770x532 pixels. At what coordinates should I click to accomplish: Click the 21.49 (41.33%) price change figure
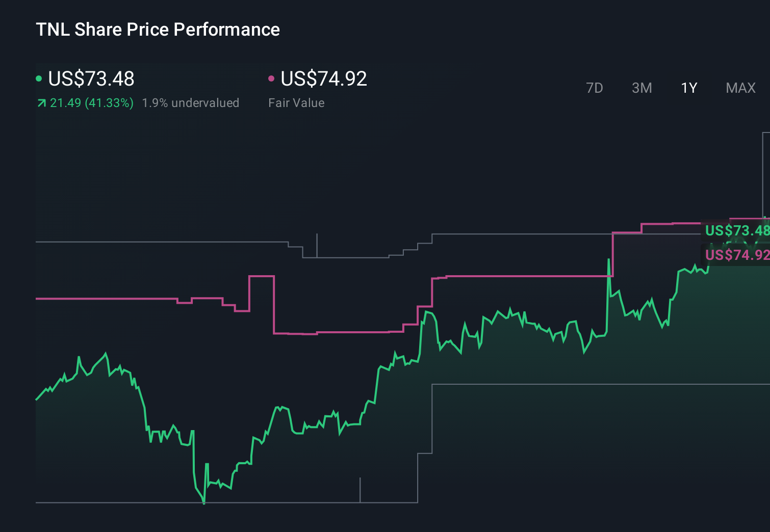point(92,103)
